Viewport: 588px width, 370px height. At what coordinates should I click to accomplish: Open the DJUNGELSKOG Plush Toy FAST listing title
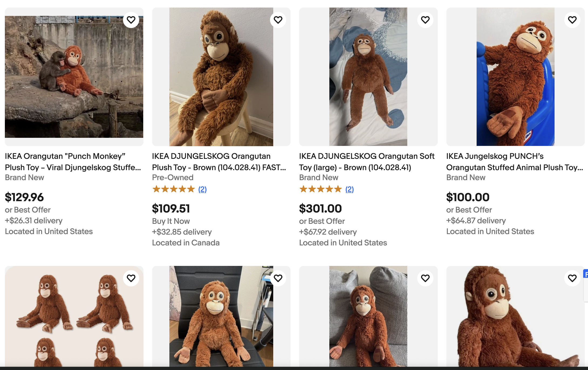click(219, 162)
